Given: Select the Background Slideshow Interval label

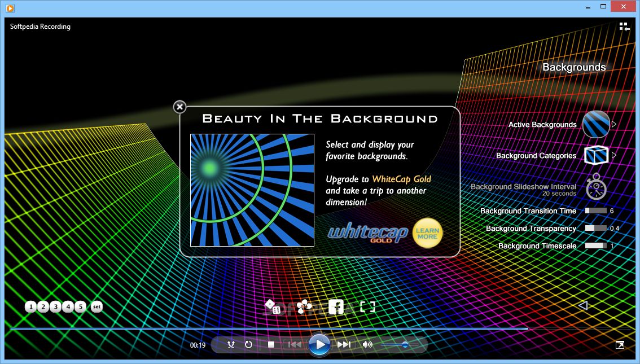Looking at the screenshot, I should click(523, 186).
